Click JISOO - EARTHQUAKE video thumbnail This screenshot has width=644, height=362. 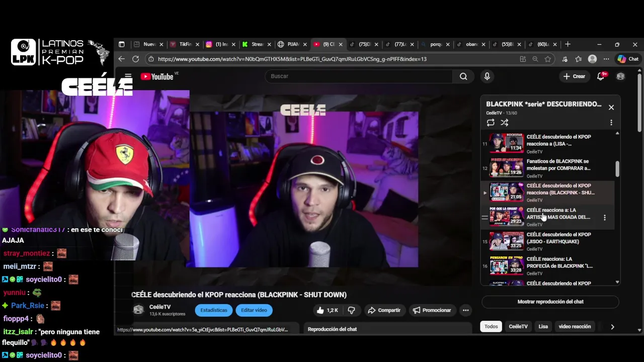coord(507,241)
